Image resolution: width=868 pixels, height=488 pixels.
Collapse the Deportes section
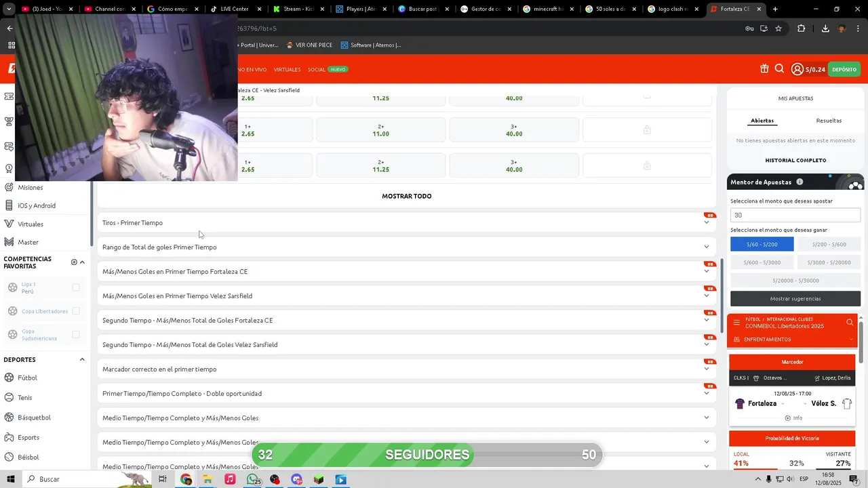click(82, 359)
